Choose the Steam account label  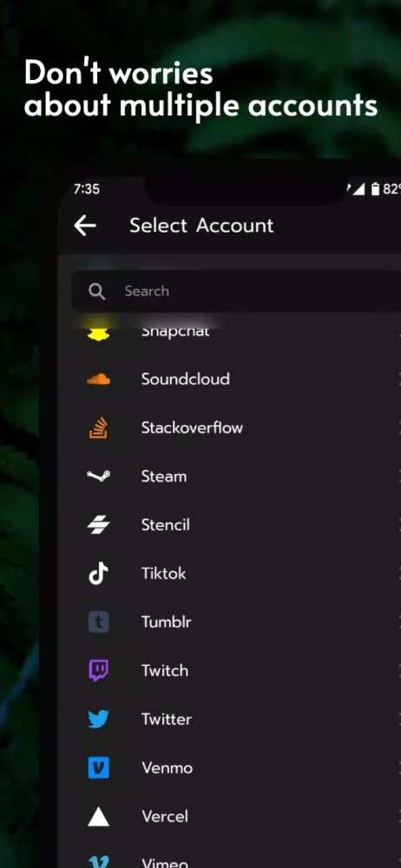[x=164, y=476]
